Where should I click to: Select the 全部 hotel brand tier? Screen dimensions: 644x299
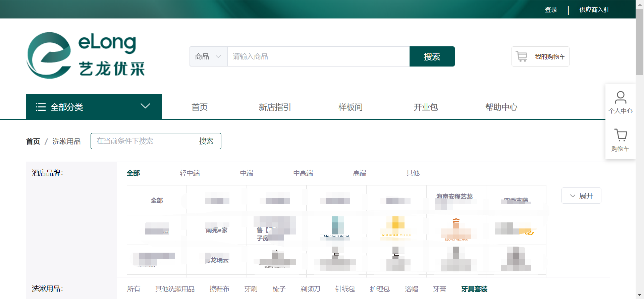133,173
